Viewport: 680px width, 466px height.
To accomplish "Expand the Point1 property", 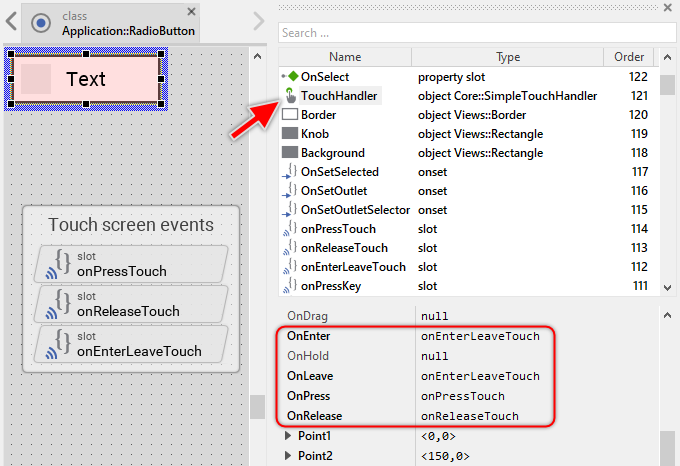I will pos(289,437).
